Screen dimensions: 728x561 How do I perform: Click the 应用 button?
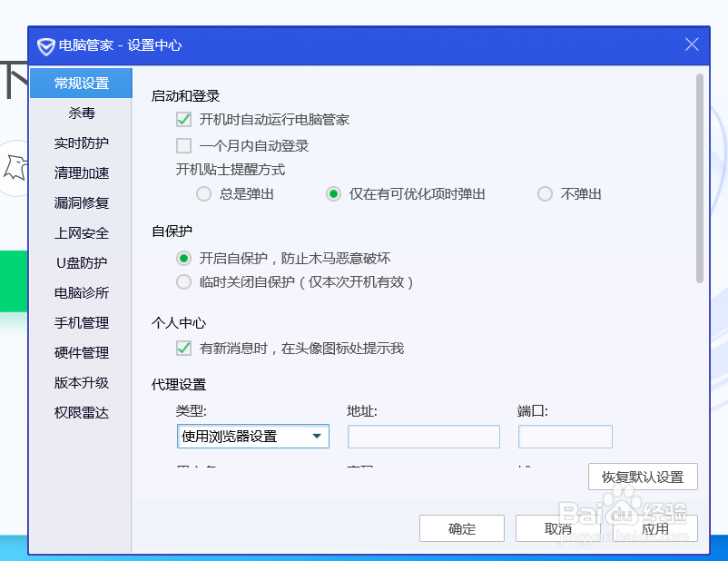click(655, 528)
